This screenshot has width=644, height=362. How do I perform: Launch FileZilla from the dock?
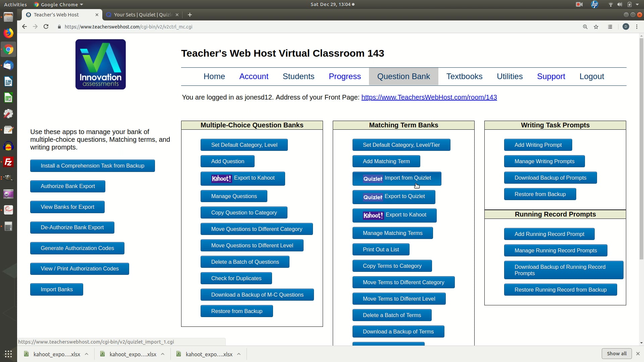click(x=8, y=162)
